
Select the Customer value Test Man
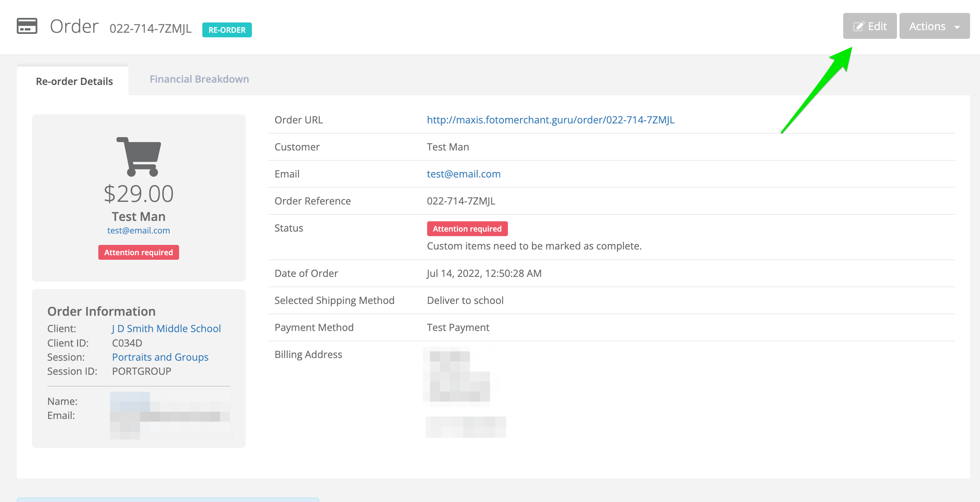tap(448, 147)
